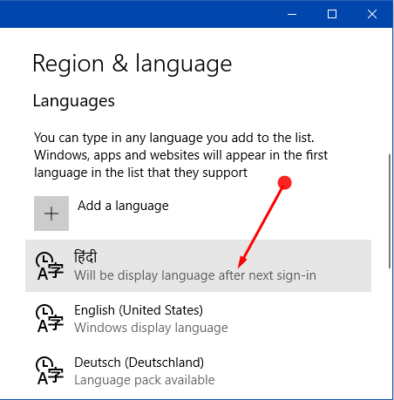Image resolution: width=394 pixels, height=400 pixels.
Task: Maximize the Settings window
Action: point(332,14)
